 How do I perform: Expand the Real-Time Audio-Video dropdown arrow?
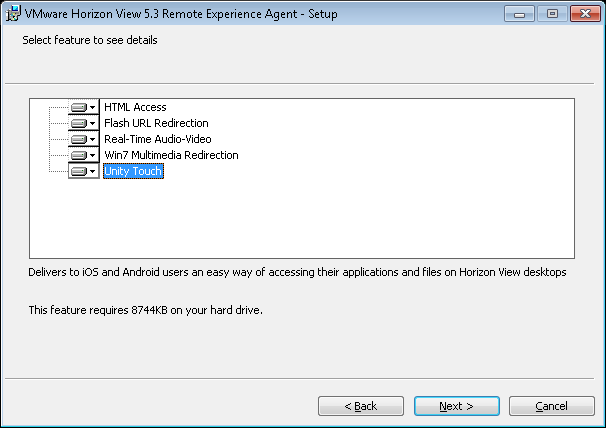pyautogui.click(x=93, y=139)
